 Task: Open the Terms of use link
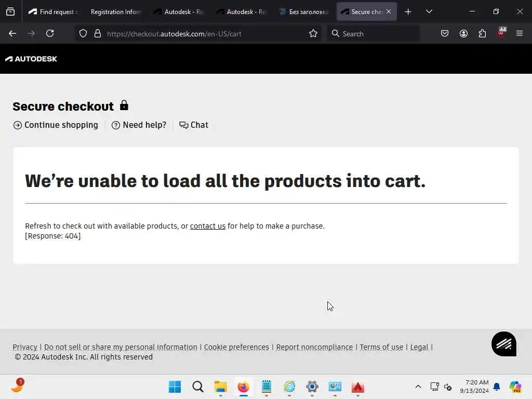pyautogui.click(x=381, y=347)
